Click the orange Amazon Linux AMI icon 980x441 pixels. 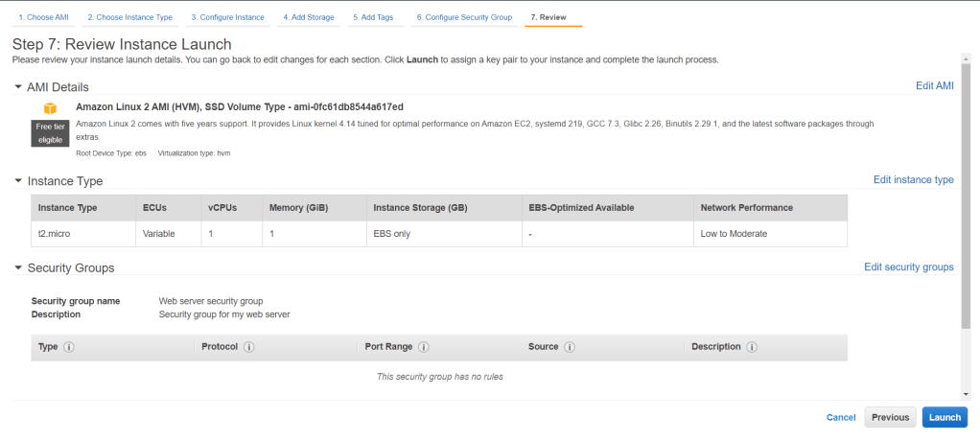click(50, 108)
